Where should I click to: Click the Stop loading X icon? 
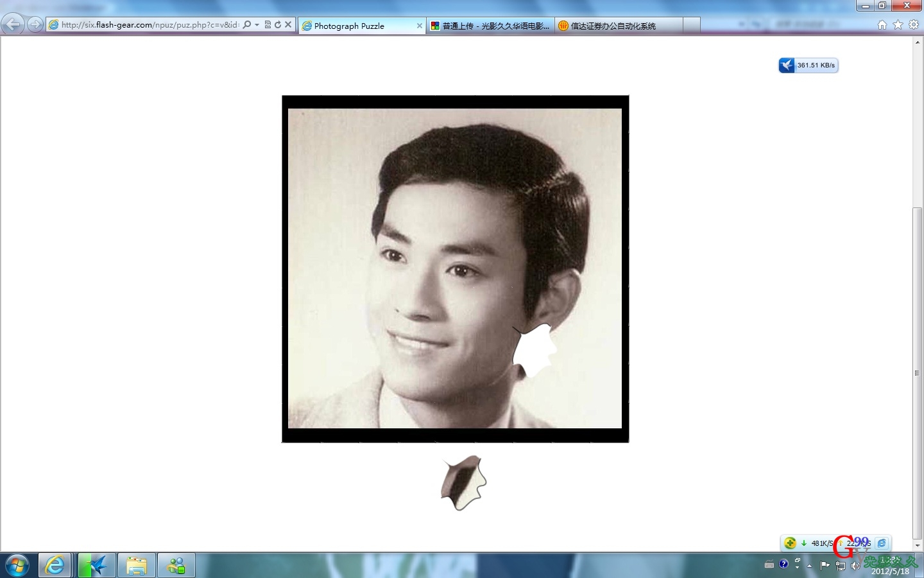coord(288,24)
